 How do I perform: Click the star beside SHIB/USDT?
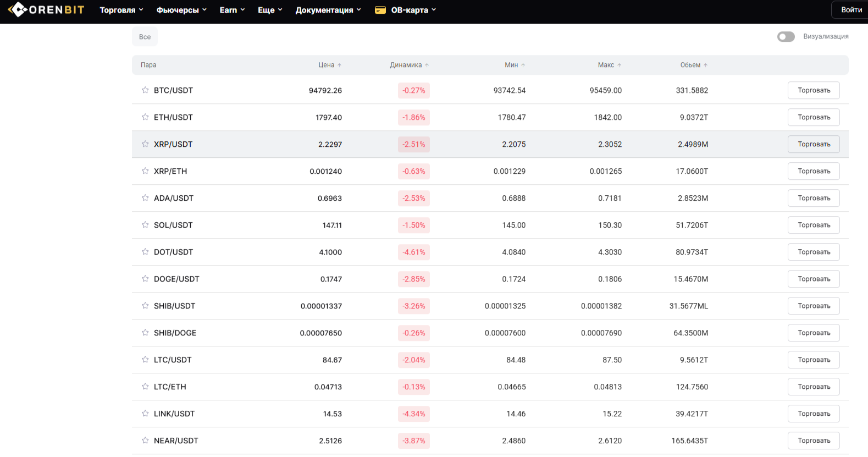145,305
